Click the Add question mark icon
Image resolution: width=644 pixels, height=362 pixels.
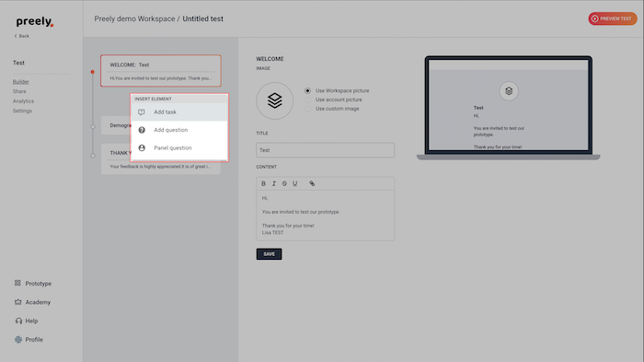coord(142,130)
